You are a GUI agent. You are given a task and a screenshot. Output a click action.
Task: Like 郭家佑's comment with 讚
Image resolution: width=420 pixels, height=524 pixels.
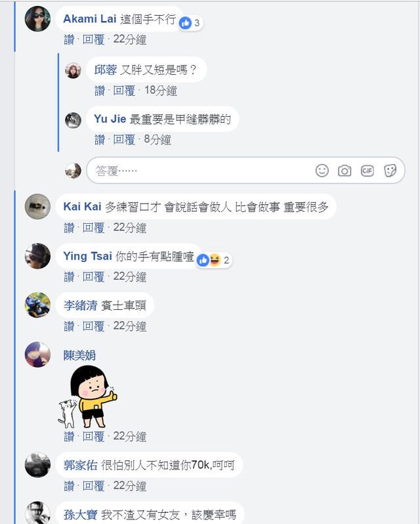coord(69,485)
